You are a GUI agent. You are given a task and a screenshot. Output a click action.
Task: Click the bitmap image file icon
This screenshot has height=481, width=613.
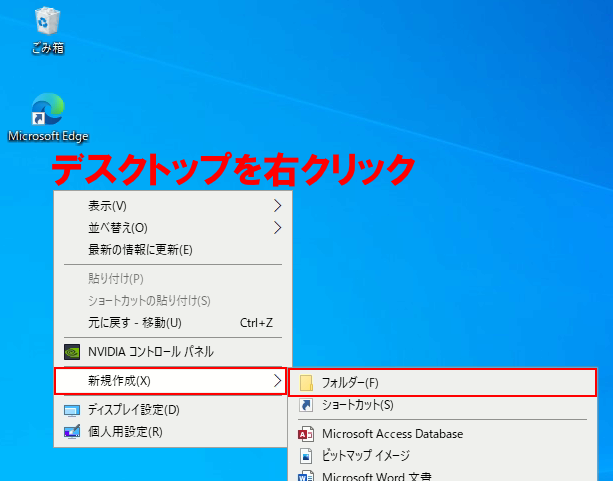tap(306, 456)
